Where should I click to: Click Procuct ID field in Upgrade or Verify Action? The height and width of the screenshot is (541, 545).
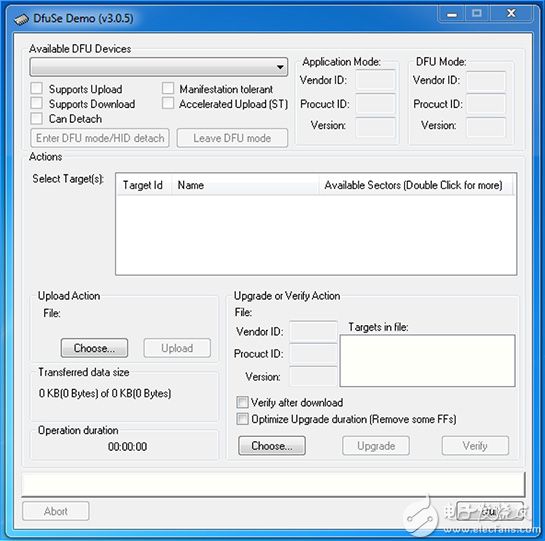pos(313,354)
